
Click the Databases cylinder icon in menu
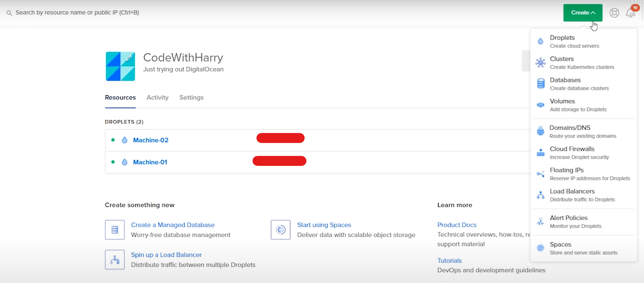coord(541,84)
